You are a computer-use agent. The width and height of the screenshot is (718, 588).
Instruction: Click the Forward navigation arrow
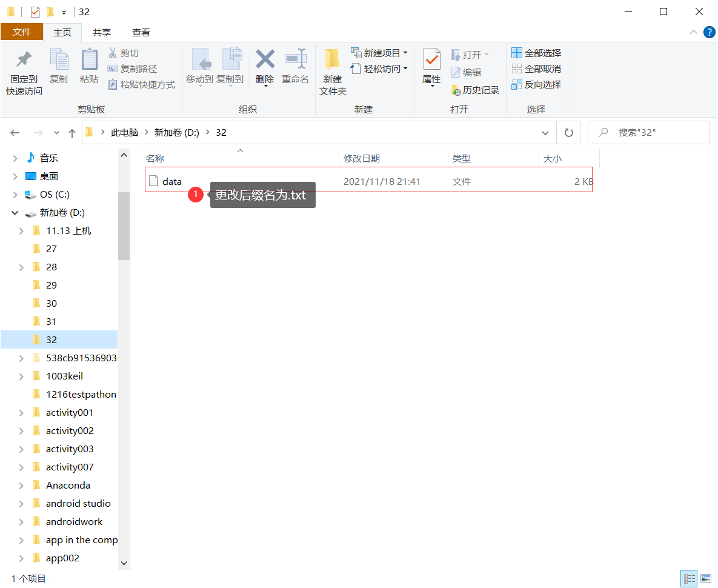tap(38, 133)
